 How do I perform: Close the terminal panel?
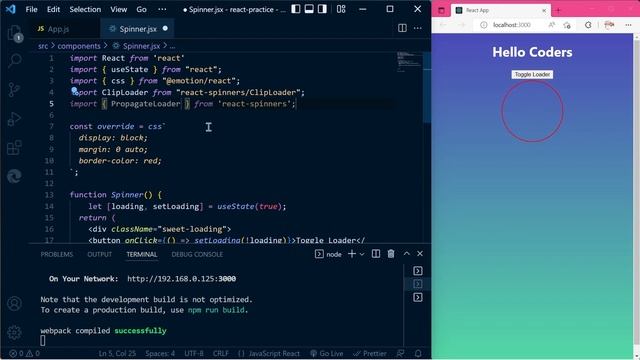click(x=420, y=254)
